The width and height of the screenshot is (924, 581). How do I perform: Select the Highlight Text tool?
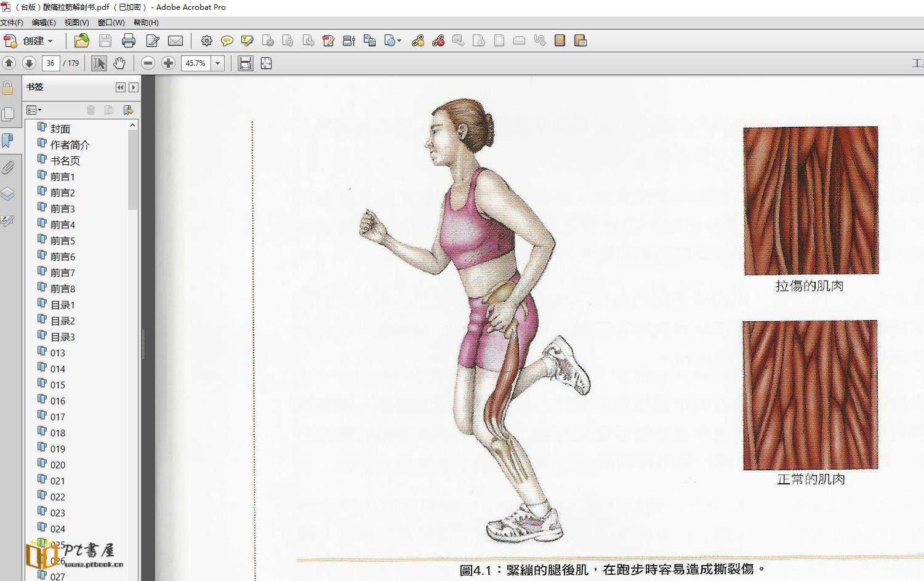pos(247,41)
